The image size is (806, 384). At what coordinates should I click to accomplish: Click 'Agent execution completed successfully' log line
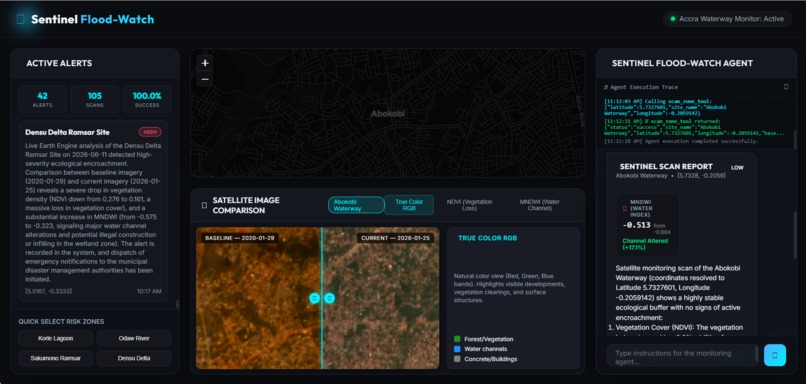(x=681, y=141)
